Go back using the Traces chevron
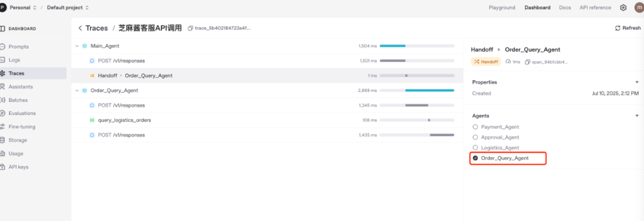Image resolution: width=644 pixels, height=221 pixels. coord(80,28)
